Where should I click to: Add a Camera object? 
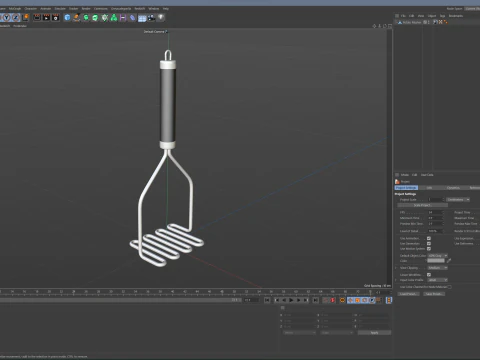[x=151, y=18]
